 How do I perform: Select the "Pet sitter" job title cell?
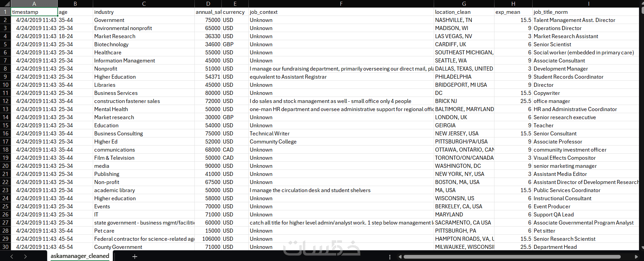coord(586,231)
